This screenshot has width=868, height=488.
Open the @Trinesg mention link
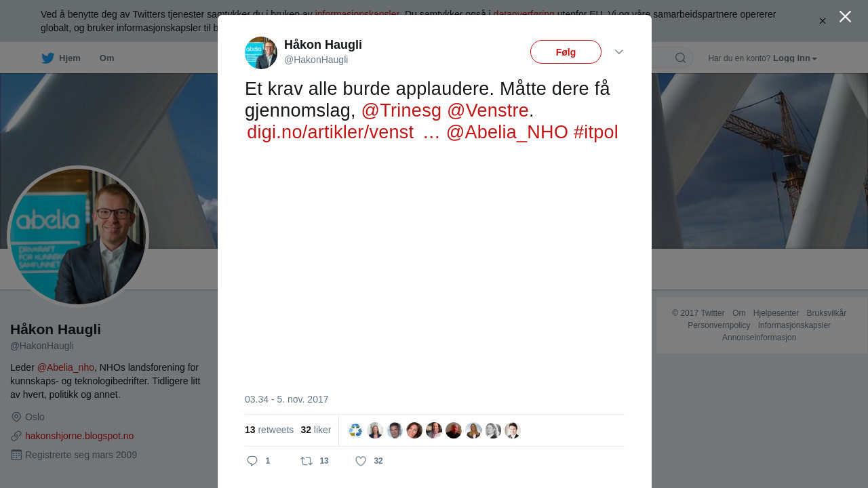point(401,110)
